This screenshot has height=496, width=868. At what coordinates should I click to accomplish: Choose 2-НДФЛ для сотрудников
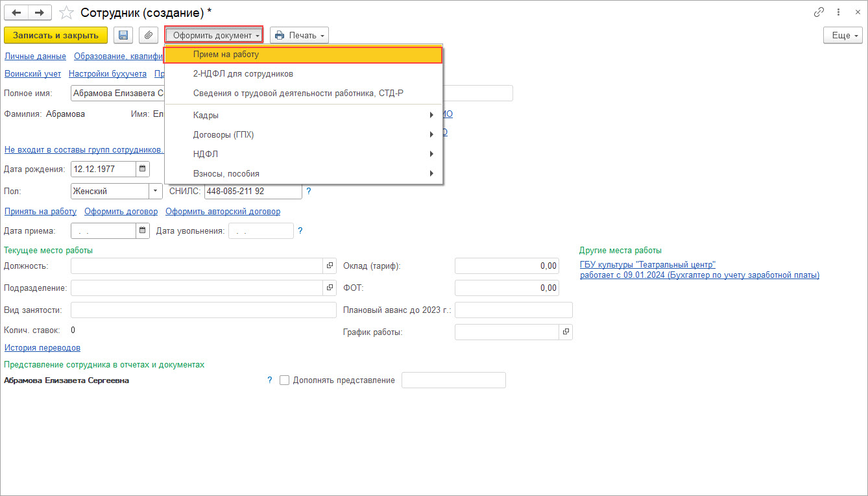click(304, 74)
